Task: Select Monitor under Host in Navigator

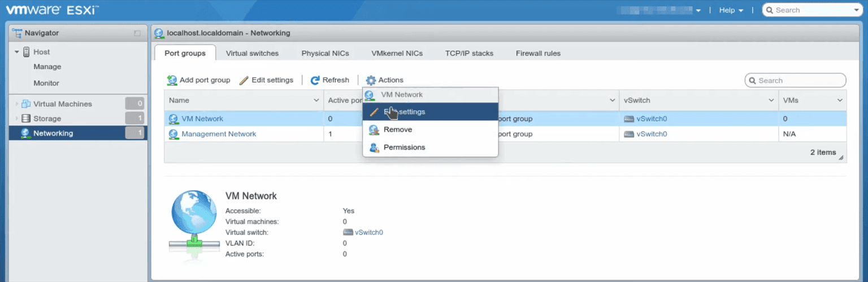Action: [x=46, y=83]
